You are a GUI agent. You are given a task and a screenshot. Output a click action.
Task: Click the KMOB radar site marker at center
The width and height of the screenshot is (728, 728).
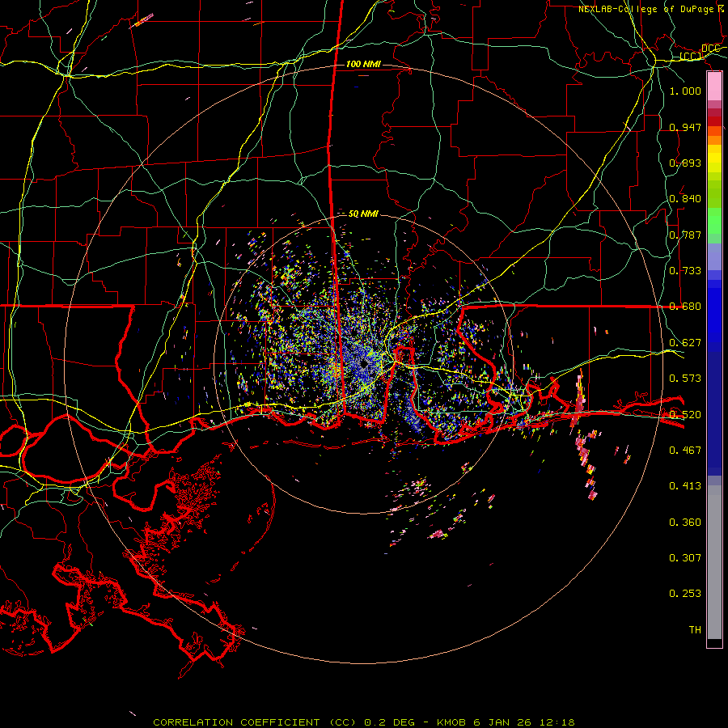coord(364,364)
